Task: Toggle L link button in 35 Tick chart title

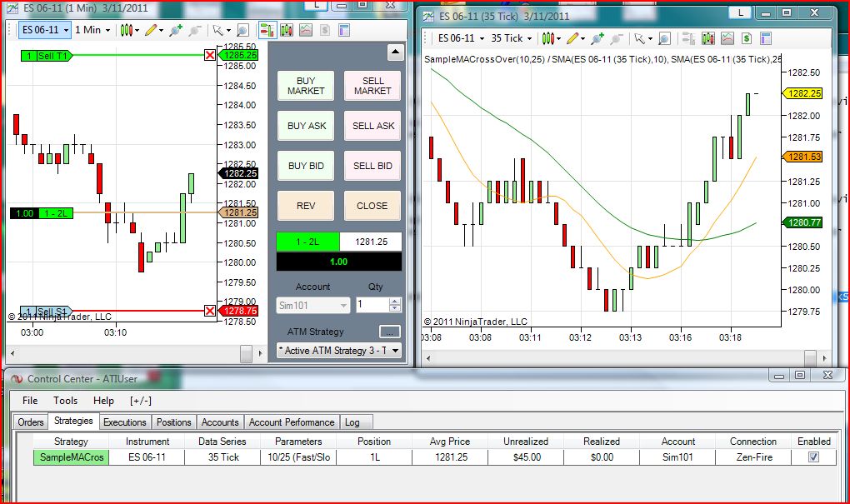Action: click(x=740, y=13)
